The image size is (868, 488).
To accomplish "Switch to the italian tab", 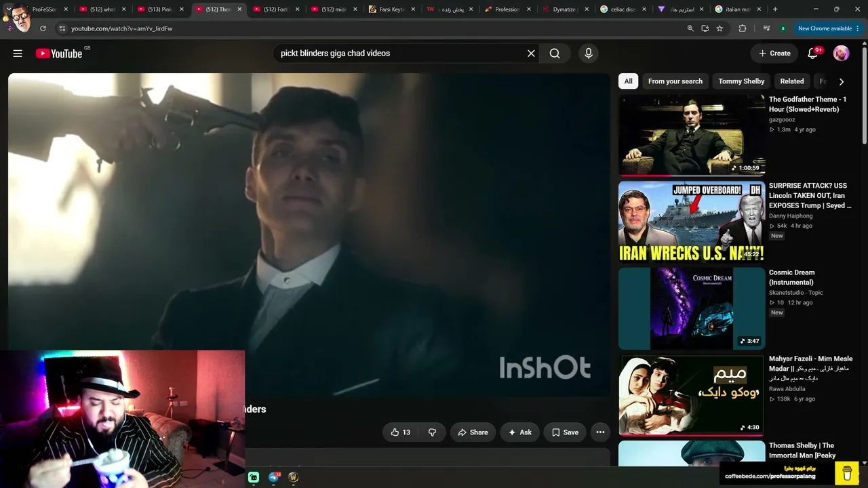I will pyautogui.click(x=739, y=9).
